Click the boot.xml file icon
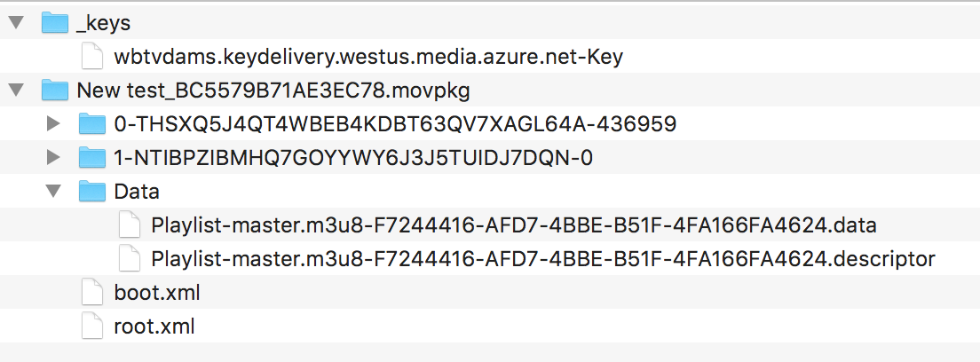 pyautogui.click(x=91, y=292)
